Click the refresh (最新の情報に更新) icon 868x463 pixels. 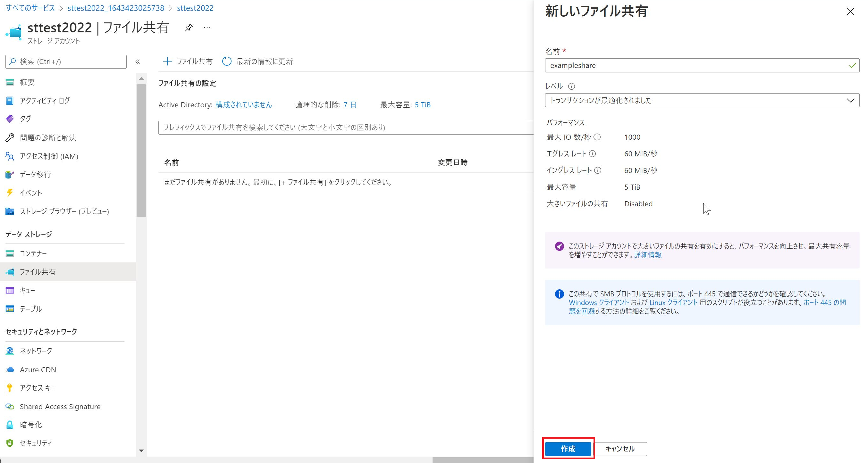point(227,61)
